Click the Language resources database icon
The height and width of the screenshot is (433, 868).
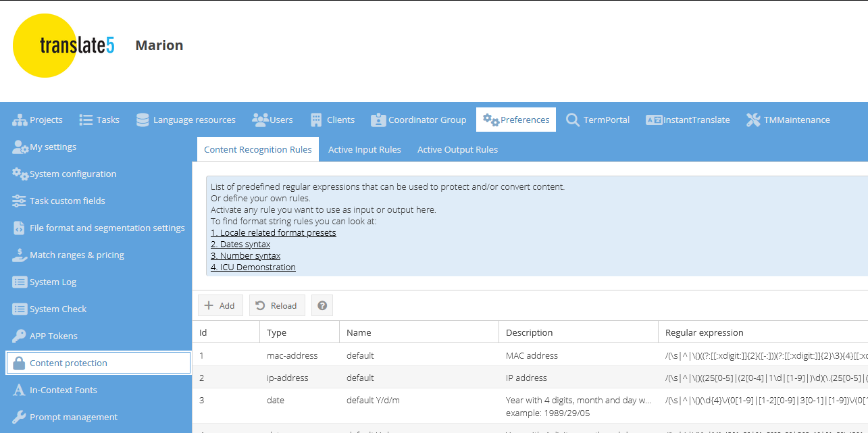tap(143, 120)
